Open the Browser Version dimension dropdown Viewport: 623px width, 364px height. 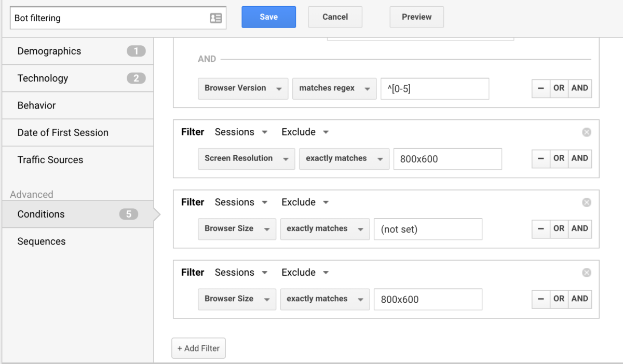pos(242,88)
